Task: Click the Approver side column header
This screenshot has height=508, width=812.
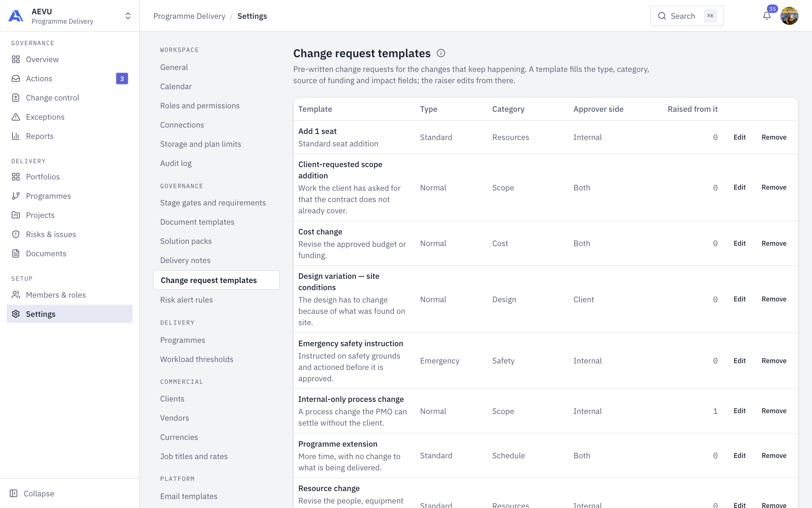Action: click(598, 109)
